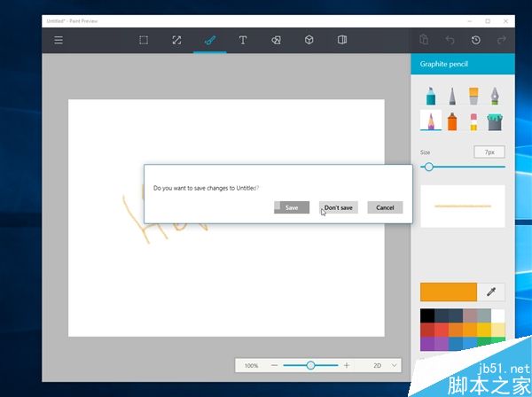Select the Text tool
532x397 pixels.
coord(243,41)
